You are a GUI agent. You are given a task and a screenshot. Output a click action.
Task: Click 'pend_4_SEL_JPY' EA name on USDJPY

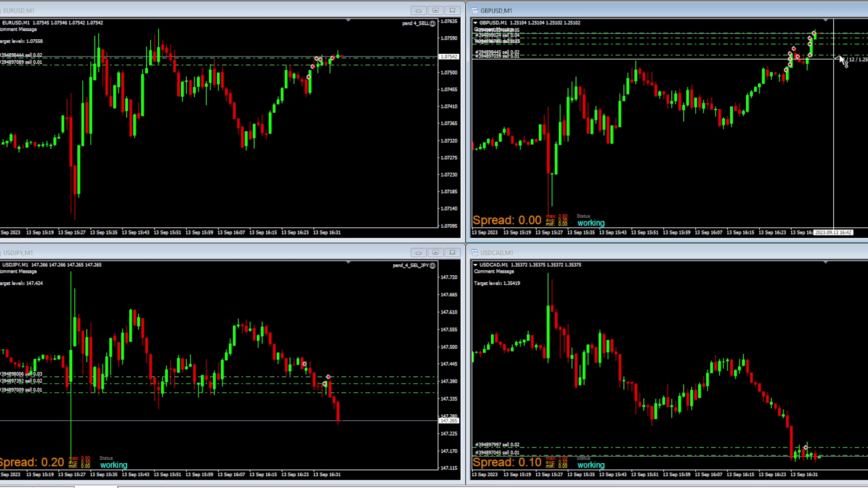(411, 266)
